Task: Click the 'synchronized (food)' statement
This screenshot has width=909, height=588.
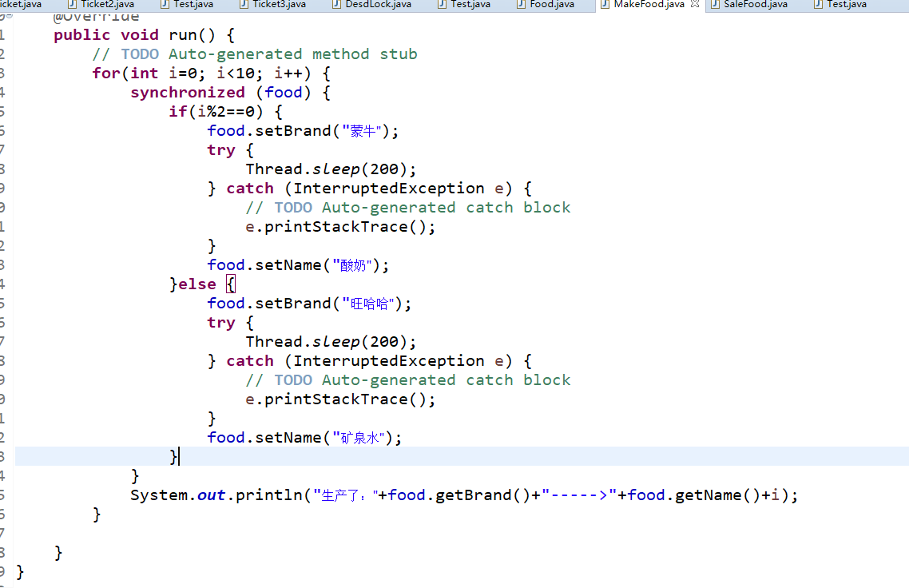Action: click(x=231, y=93)
